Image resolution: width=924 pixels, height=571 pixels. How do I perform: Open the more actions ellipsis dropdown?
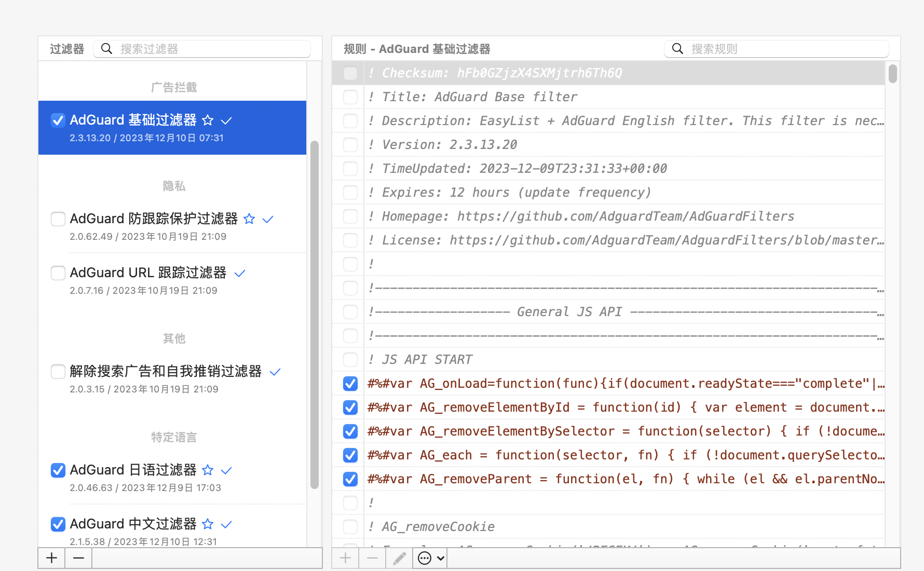tap(431, 558)
